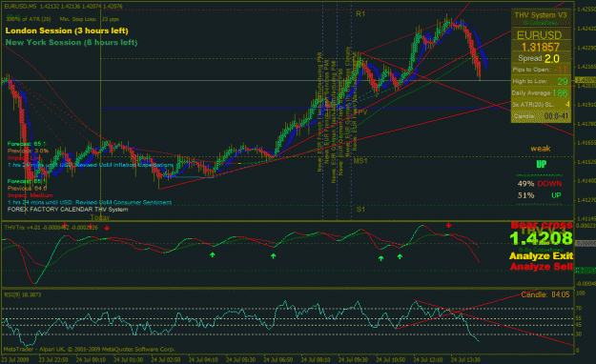This screenshot has height=364, width=596.
Task: Click the 24 Jul 00:10 time axis label
Action: pos(91,359)
